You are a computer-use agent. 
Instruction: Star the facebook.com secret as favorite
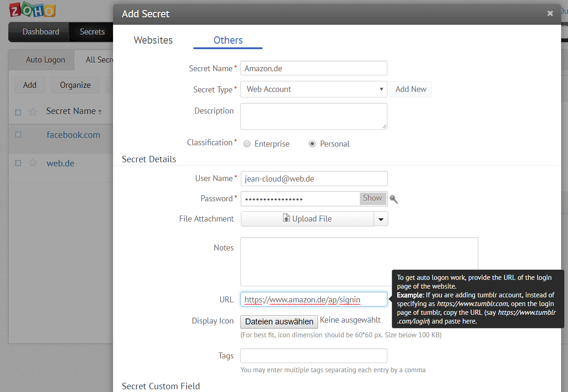[x=33, y=135]
